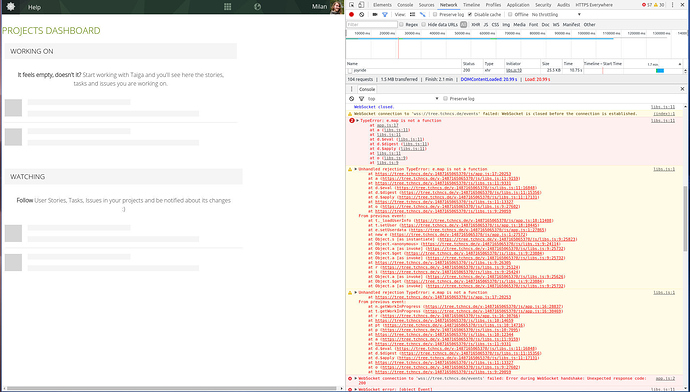This screenshot has height=392, width=690.
Task: Open the Taiga projects grid icon
Action: coord(228,7)
